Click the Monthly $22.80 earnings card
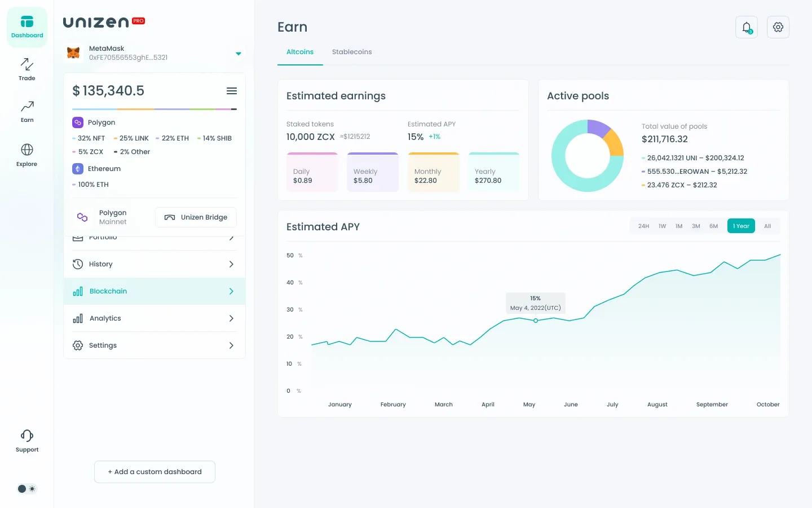 click(x=434, y=172)
